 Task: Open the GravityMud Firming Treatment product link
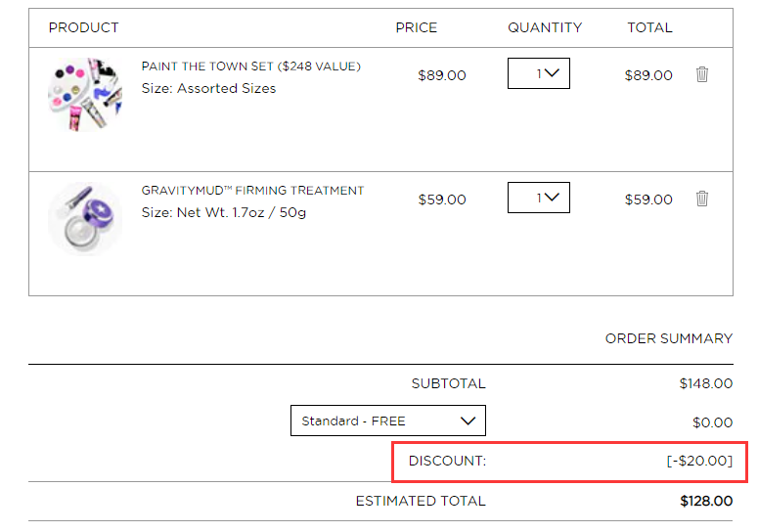[252, 191]
